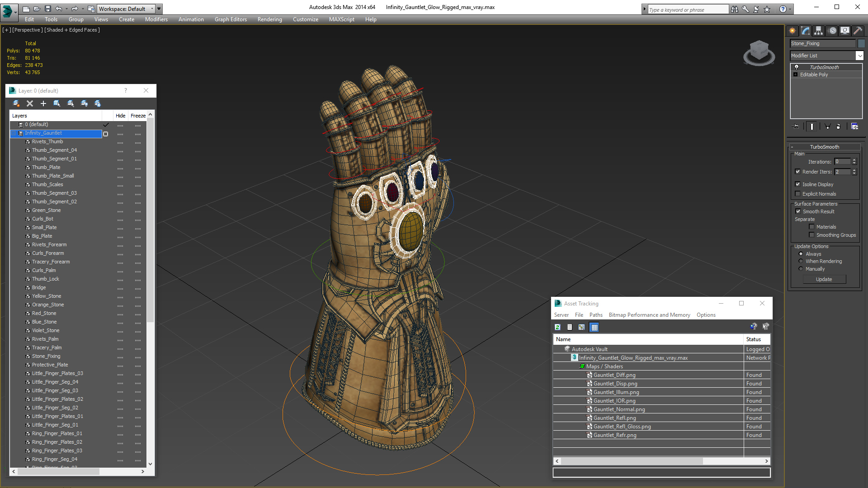This screenshot has width=868, height=488.
Task: Open the Display command panel tab
Action: (x=844, y=31)
